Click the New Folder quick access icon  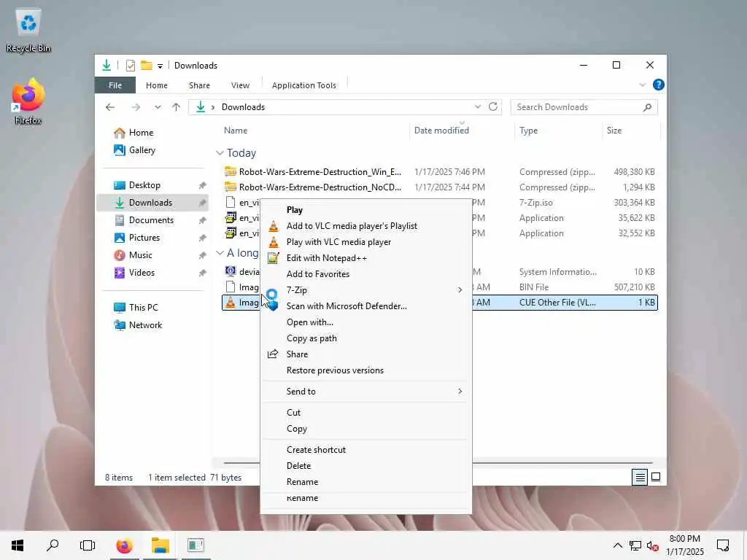146,65
